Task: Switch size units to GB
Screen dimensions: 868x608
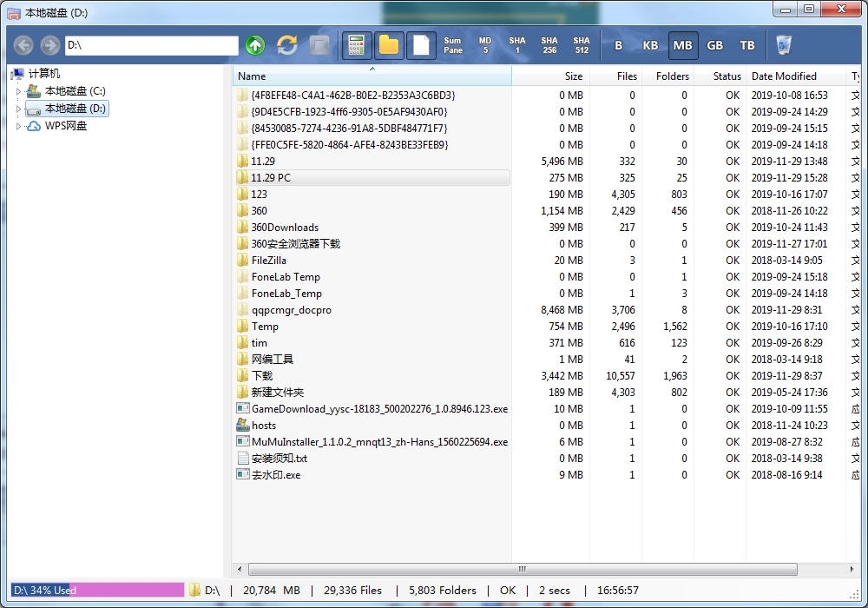Action: tap(715, 45)
